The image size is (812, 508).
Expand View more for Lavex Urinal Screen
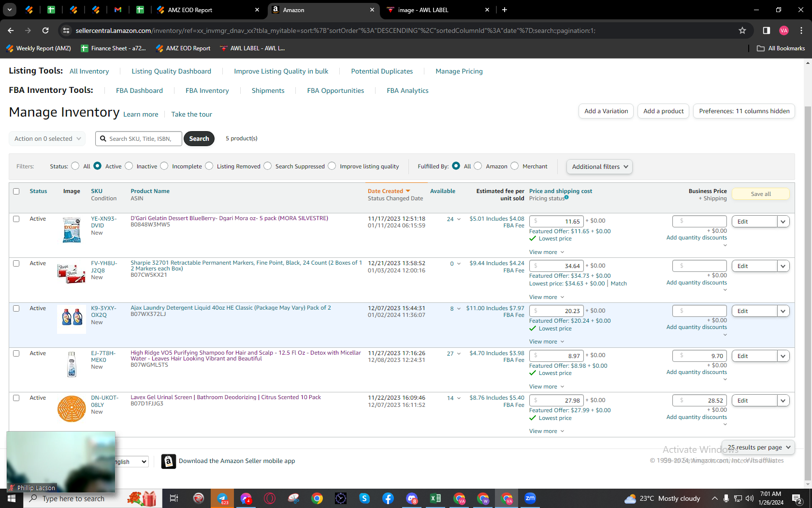pyautogui.click(x=547, y=431)
